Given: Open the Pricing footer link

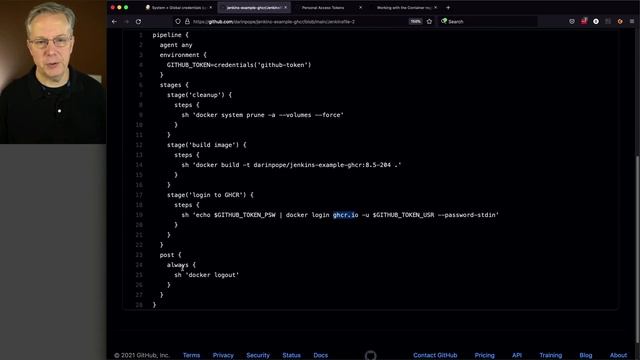Looking at the screenshot, I should [x=484, y=356].
